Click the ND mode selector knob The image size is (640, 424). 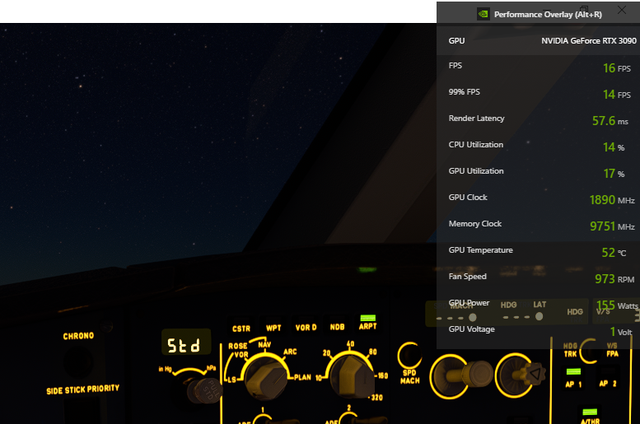click(266, 378)
